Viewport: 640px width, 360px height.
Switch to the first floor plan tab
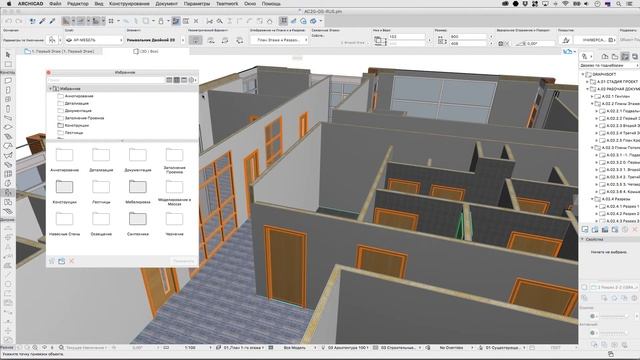[59, 51]
